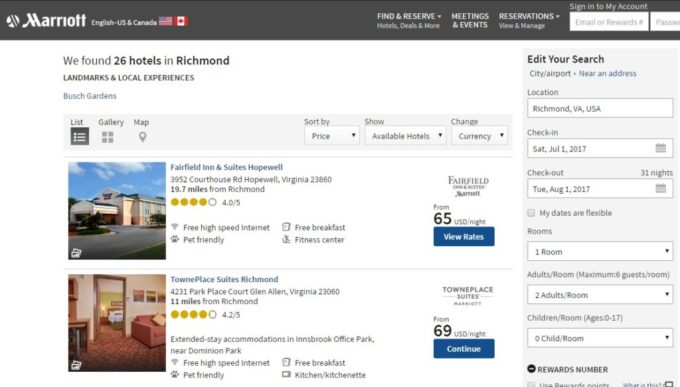This screenshot has height=387, width=680.
Task: Toggle Use Rewards points checkbox
Action: [x=531, y=384]
